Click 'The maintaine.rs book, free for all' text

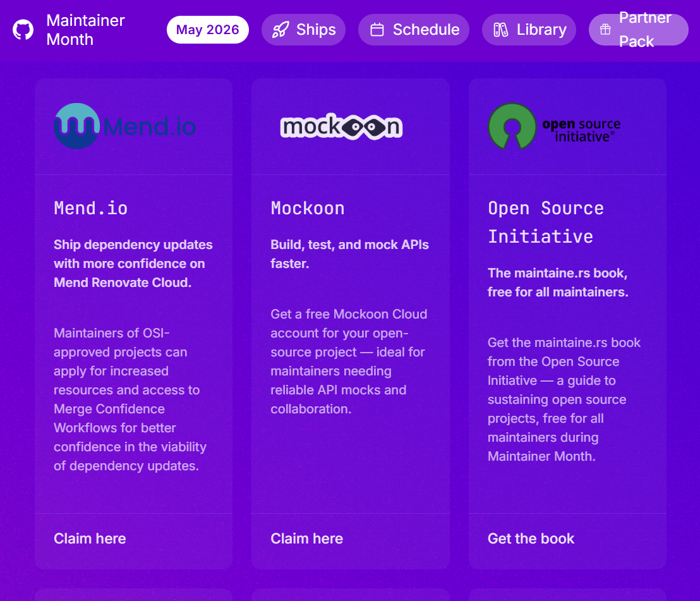click(x=558, y=282)
